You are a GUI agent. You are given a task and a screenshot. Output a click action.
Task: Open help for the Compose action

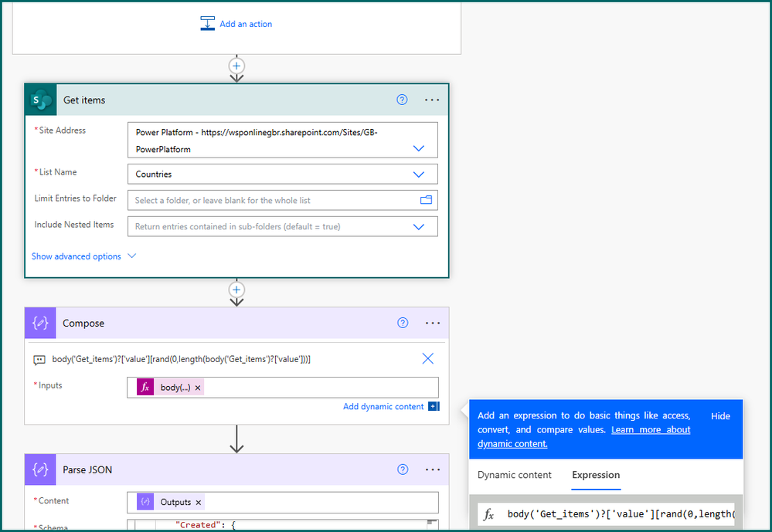(x=403, y=323)
